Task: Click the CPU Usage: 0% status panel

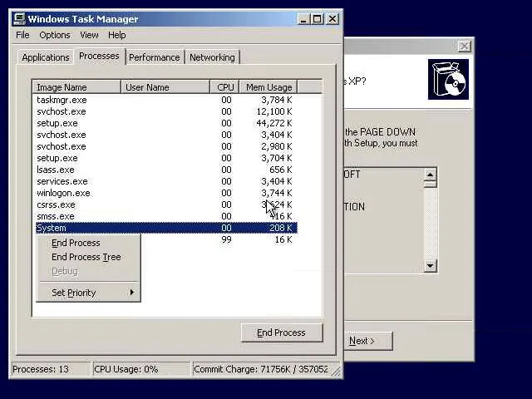Action: pos(141,369)
